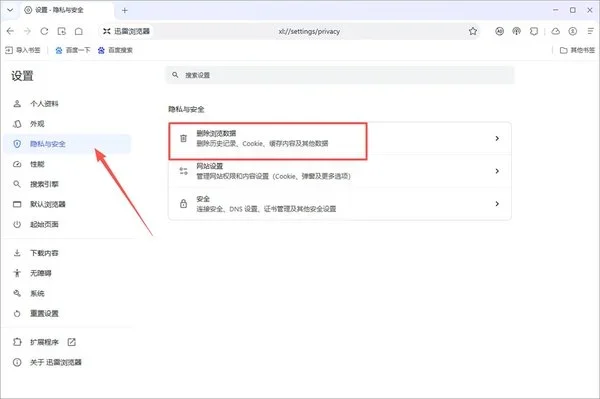Viewport: 600px width, 399px height.
Task: Click the 外观 palette icon
Action: (17, 124)
